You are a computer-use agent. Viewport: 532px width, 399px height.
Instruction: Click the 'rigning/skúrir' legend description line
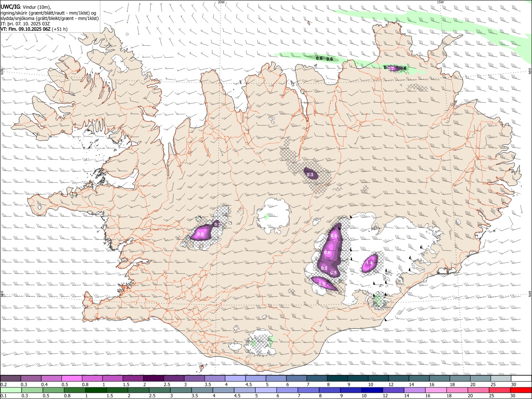point(48,13)
